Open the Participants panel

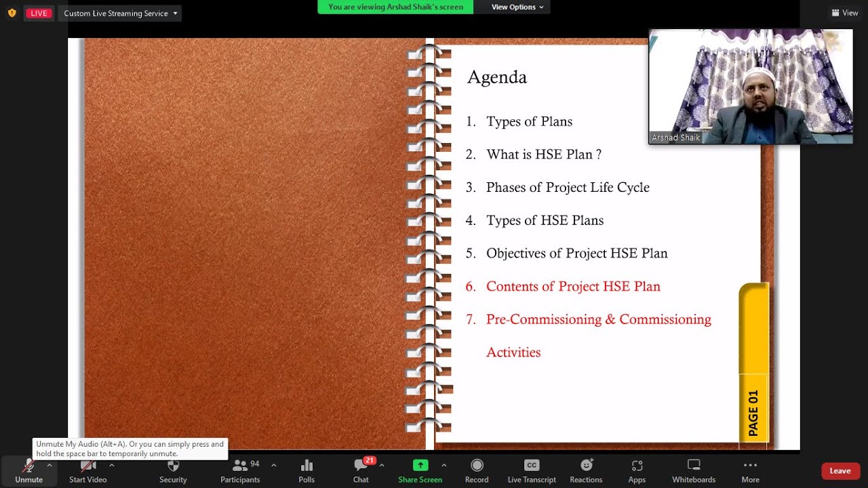(240, 471)
